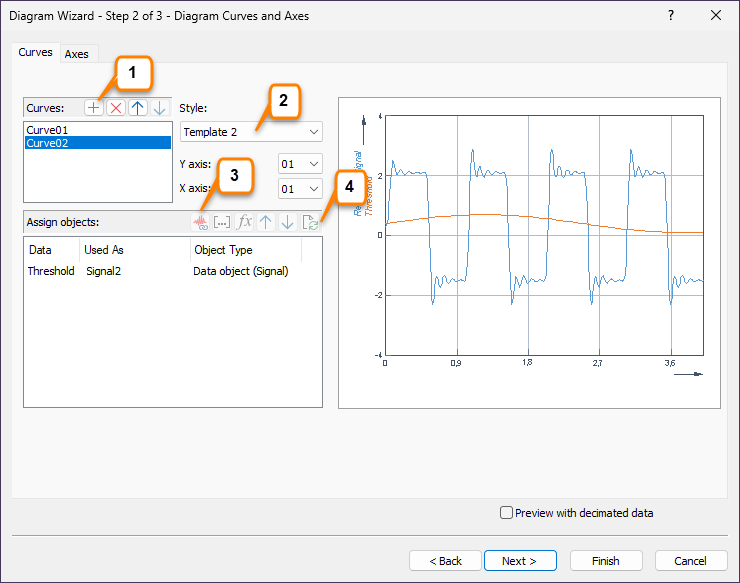The height and width of the screenshot is (583, 740).
Task: Click the brackets [...] assign objects icon
Action: [222, 222]
